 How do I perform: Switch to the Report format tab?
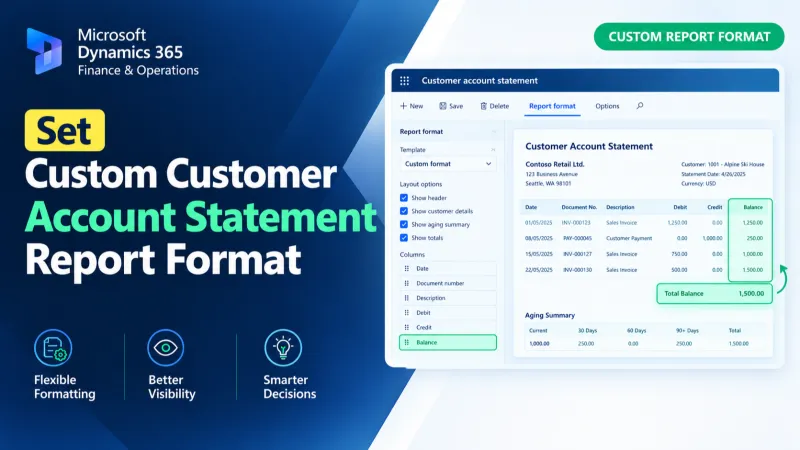pyautogui.click(x=552, y=106)
